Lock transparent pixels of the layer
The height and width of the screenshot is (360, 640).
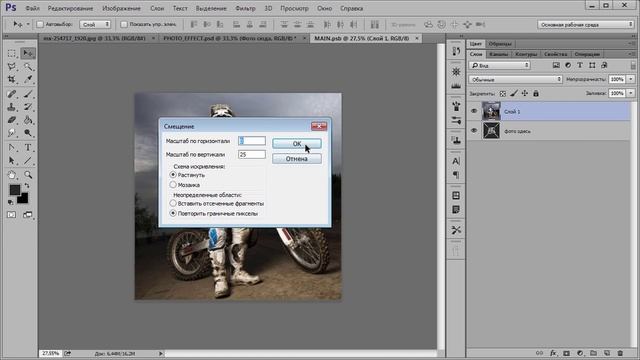503,93
